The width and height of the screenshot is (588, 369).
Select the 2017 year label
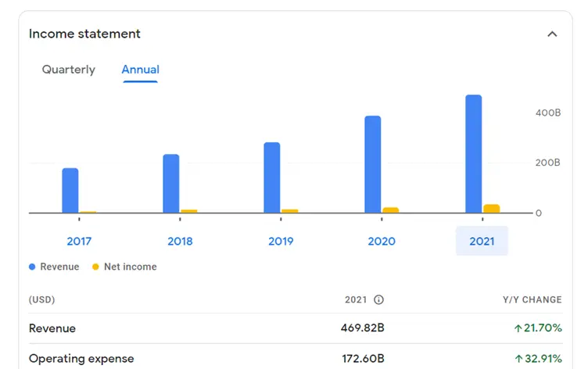[79, 242]
